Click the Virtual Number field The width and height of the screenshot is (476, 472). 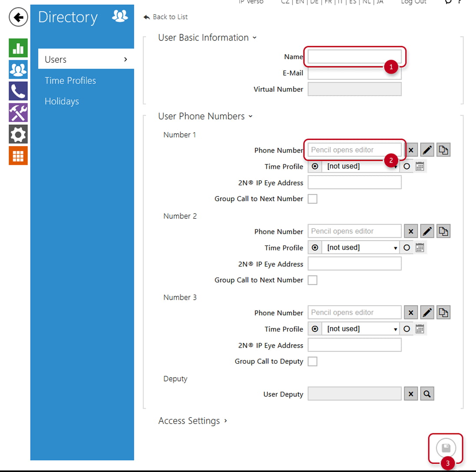355,89
